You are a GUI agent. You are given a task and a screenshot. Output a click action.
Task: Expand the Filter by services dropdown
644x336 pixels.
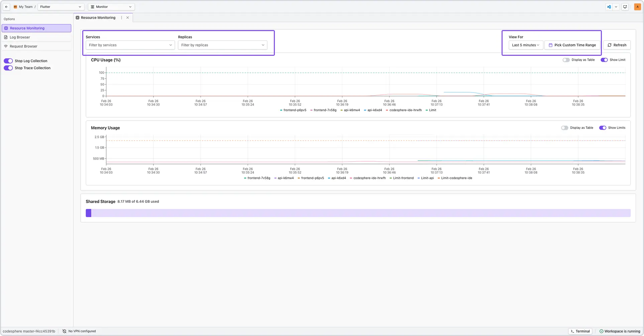130,45
